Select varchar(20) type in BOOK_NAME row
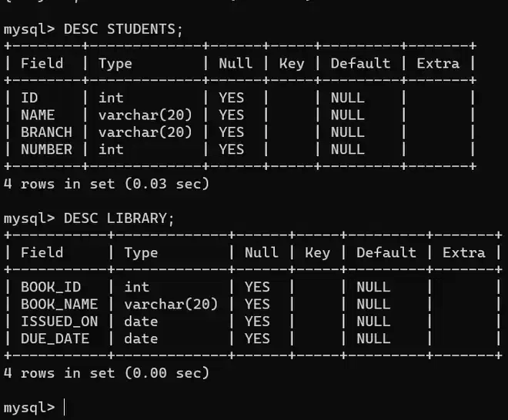This screenshot has height=420, width=508. (x=171, y=304)
